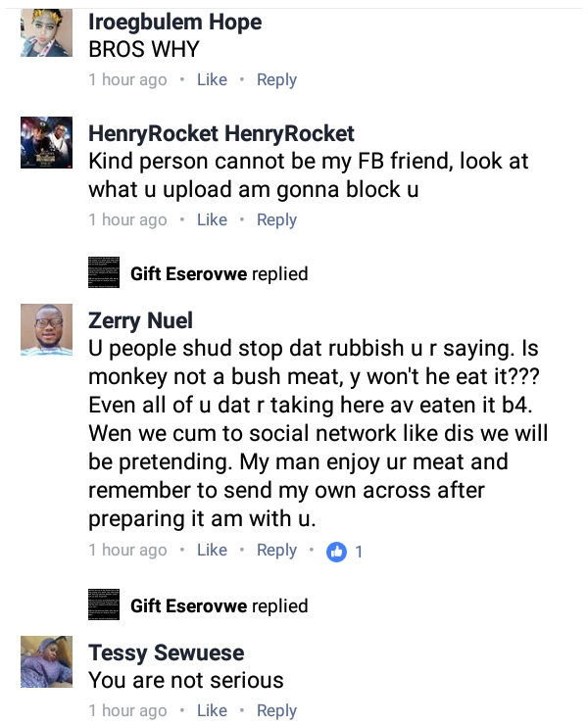This screenshot has width=588, height=725.
Task: Reply to Iroegbulem Hope's comment
Action: (x=276, y=80)
